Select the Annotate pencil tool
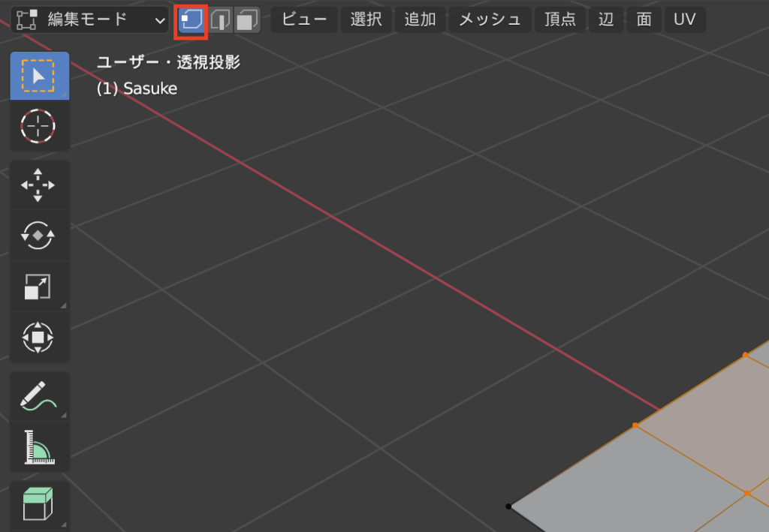 tap(39, 396)
